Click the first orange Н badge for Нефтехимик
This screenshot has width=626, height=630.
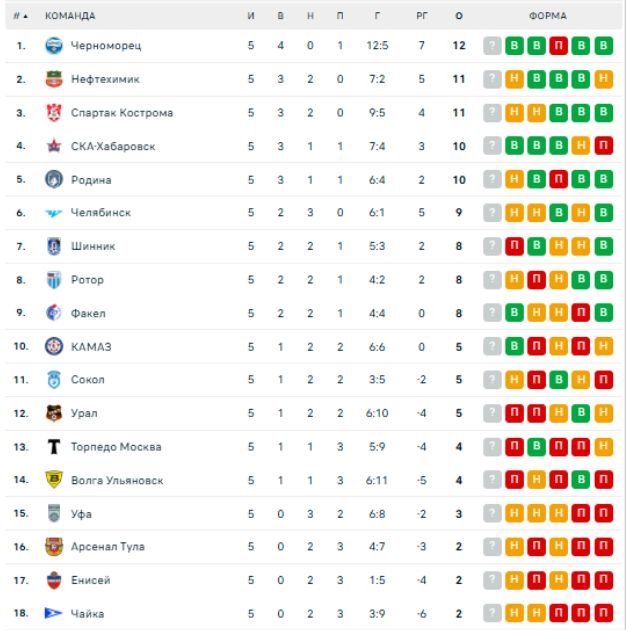[x=514, y=79]
